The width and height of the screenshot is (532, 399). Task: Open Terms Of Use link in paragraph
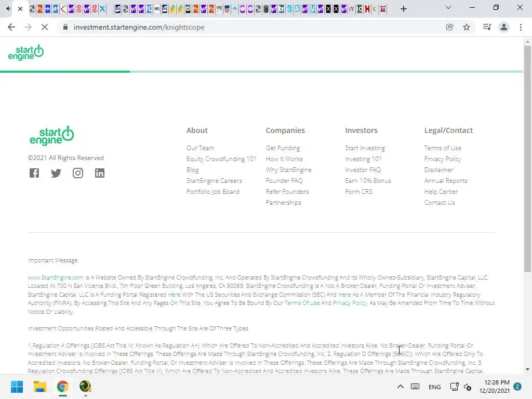(x=302, y=303)
